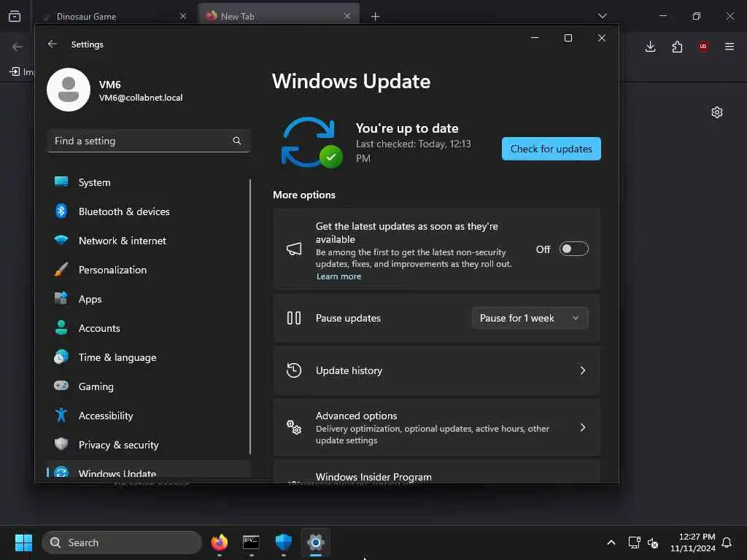Toggle Get the latest updates switch

coord(573,249)
